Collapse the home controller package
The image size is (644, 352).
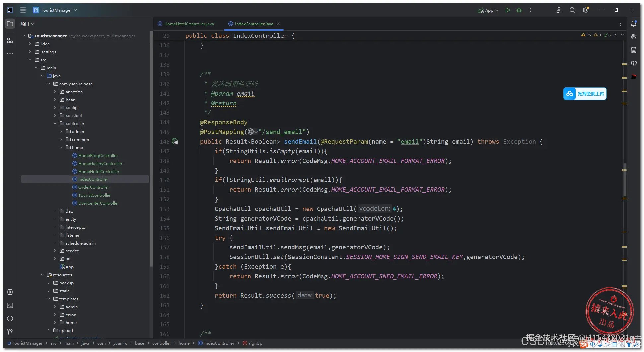(61, 147)
